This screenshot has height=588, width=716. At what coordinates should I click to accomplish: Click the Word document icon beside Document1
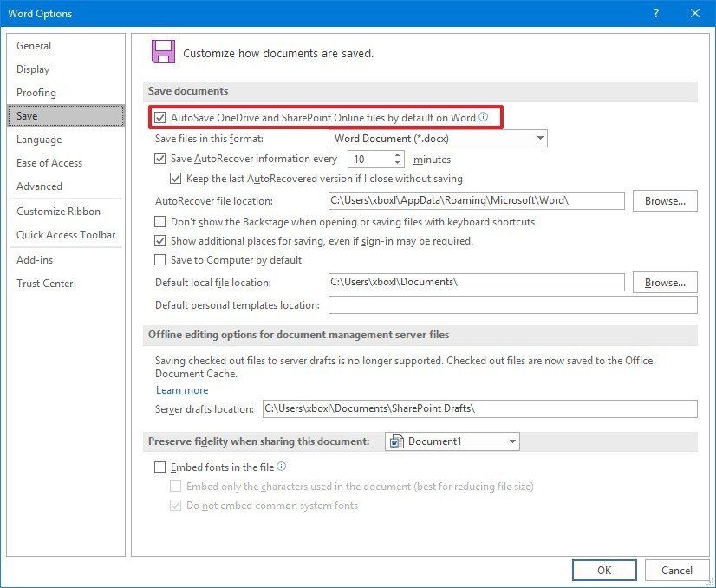click(x=399, y=441)
